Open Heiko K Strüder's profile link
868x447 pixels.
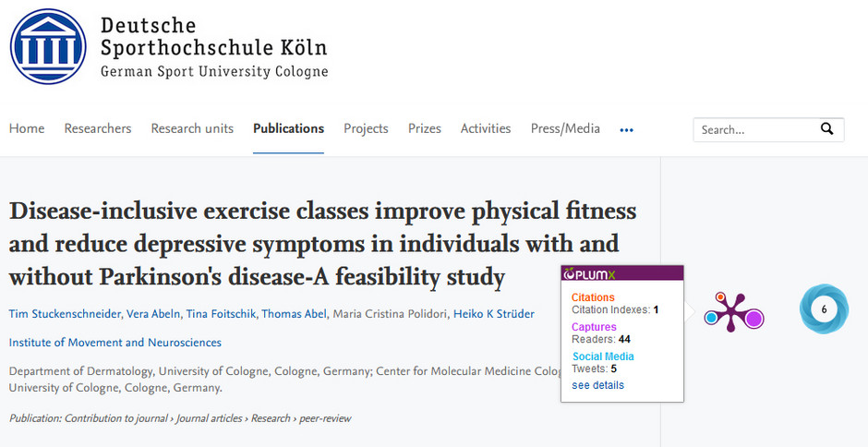[x=494, y=314]
